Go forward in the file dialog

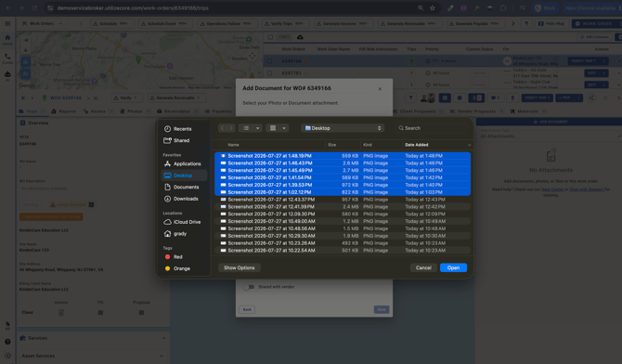tap(231, 128)
